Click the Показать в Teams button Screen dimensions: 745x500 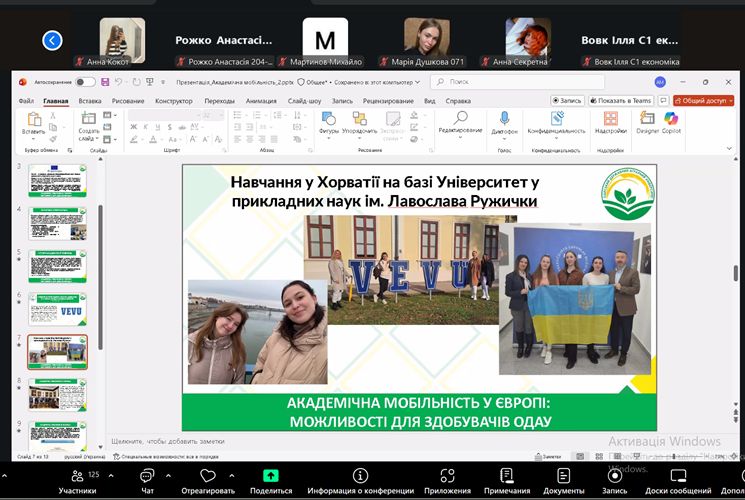(621, 100)
